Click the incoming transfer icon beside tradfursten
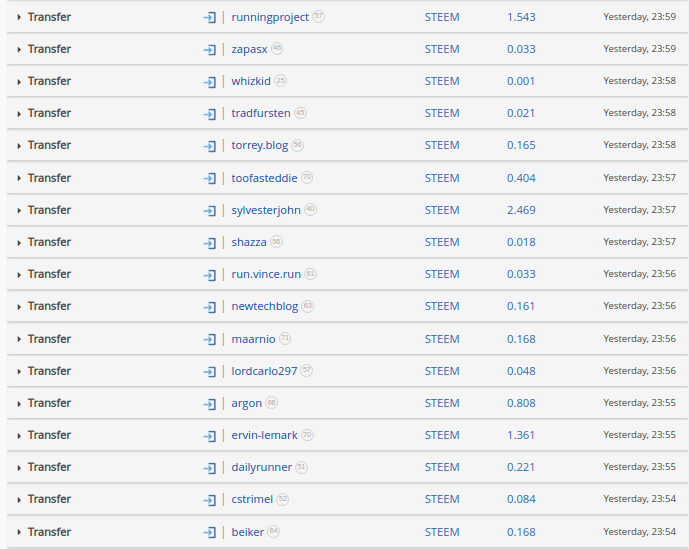Viewport: 689px width, 549px height. tap(210, 114)
